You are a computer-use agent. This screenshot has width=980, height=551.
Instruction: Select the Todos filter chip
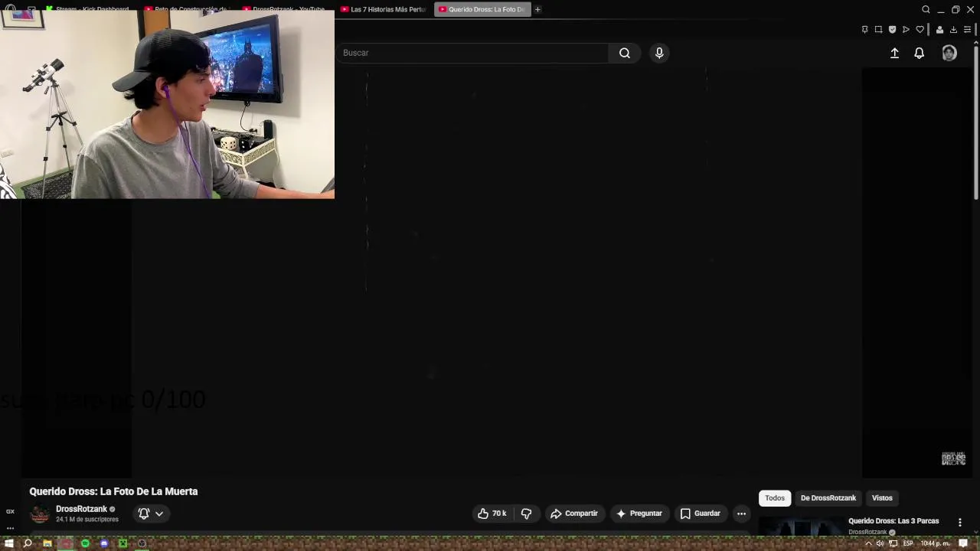click(x=775, y=498)
